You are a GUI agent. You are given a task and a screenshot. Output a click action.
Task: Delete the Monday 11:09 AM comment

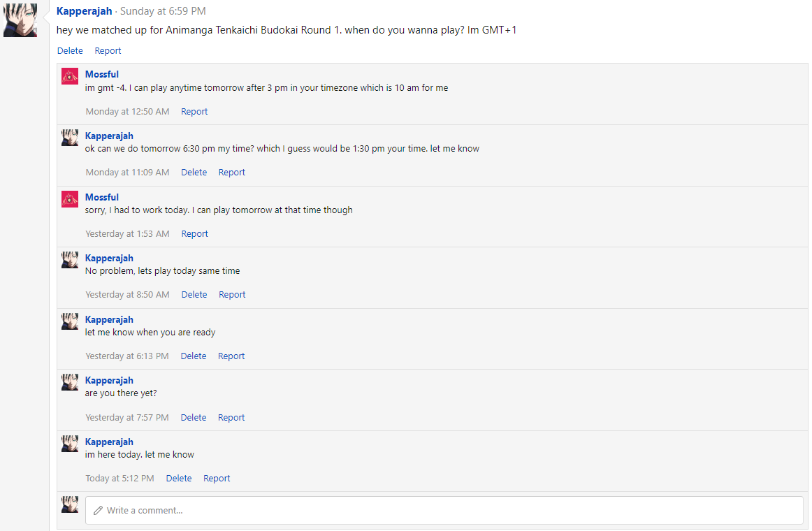click(x=194, y=172)
